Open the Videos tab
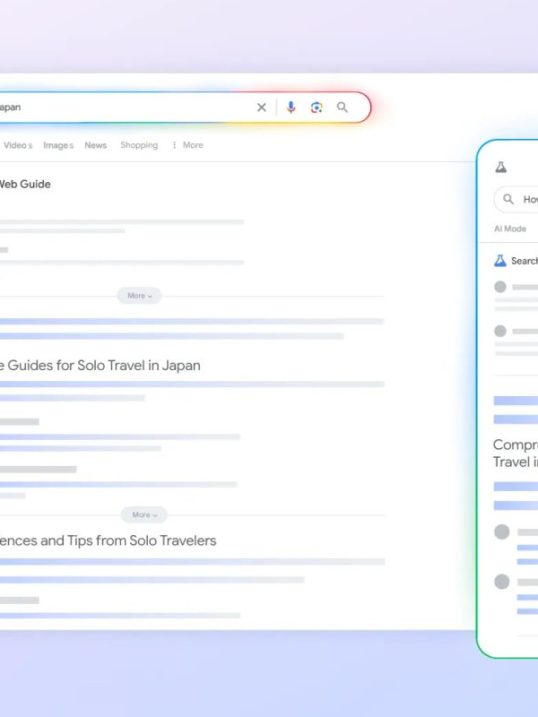The height and width of the screenshot is (717, 538). tap(18, 145)
